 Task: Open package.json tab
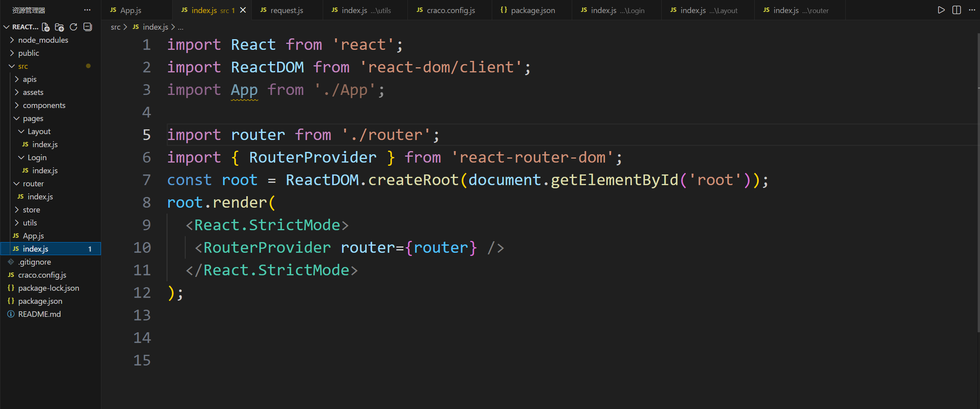coord(533,10)
